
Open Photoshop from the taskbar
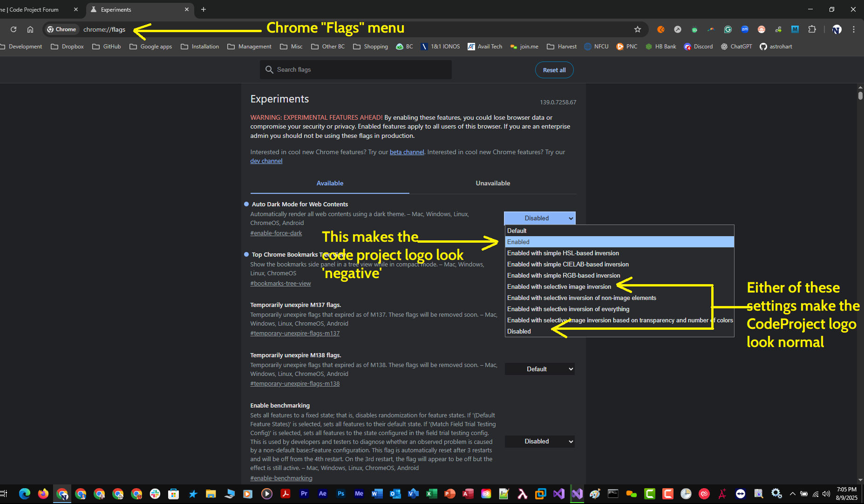[341, 494]
